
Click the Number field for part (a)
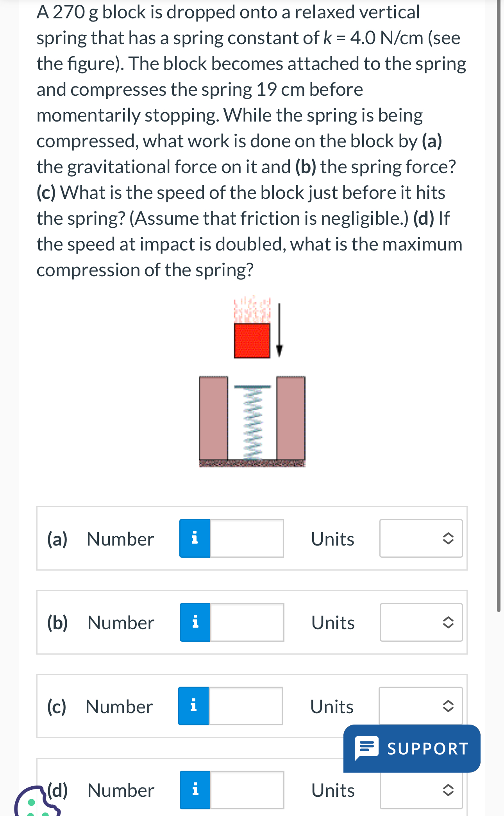coord(246,539)
